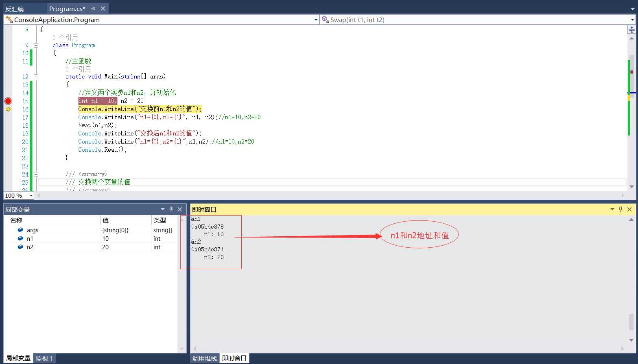Screen dimensions: 638x364
Task: Pin the 即时窗口 panel
Action: click(621, 209)
